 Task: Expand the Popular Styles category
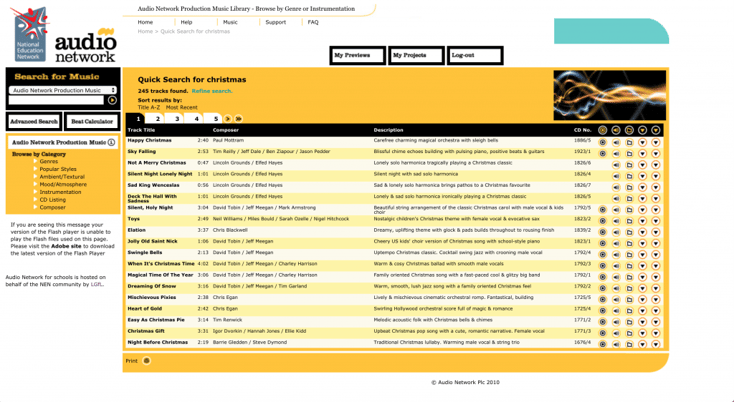pyautogui.click(x=58, y=169)
